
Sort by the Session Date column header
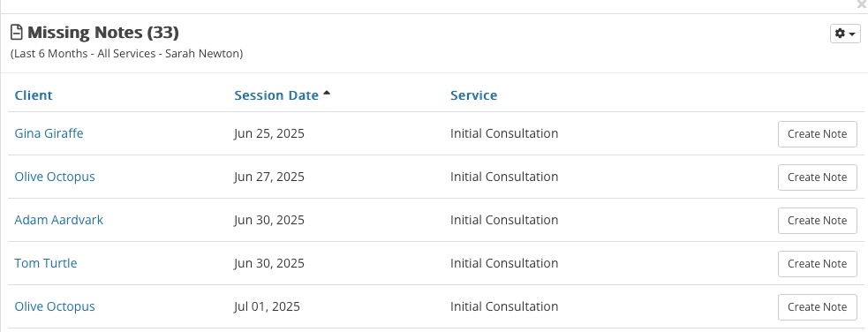click(276, 95)
